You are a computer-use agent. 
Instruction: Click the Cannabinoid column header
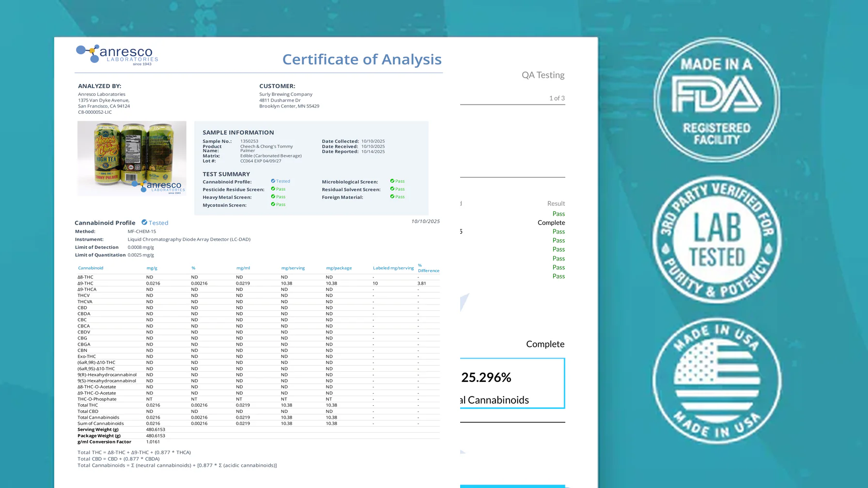click(x=91, y=268)
